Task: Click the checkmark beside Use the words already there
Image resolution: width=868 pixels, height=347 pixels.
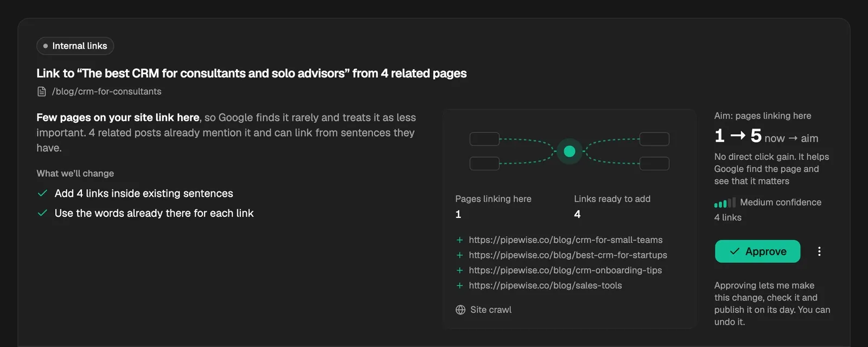Action: 42,213
